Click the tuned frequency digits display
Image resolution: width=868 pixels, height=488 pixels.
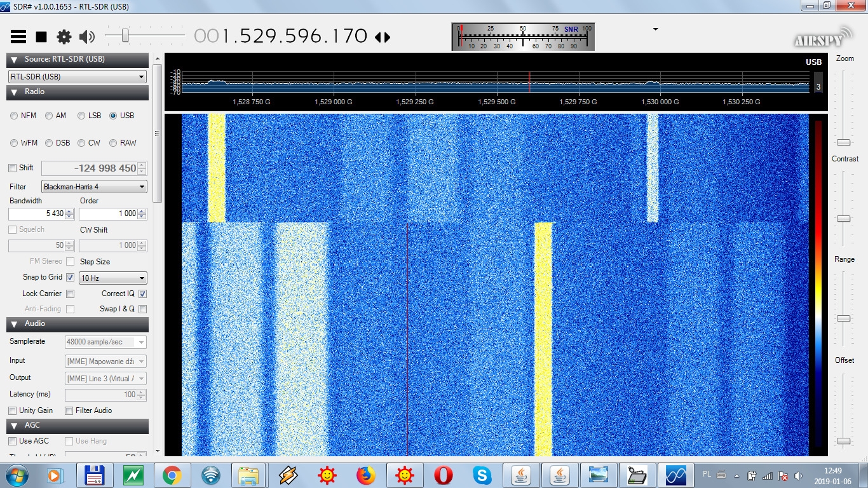(x=281, y=36)
